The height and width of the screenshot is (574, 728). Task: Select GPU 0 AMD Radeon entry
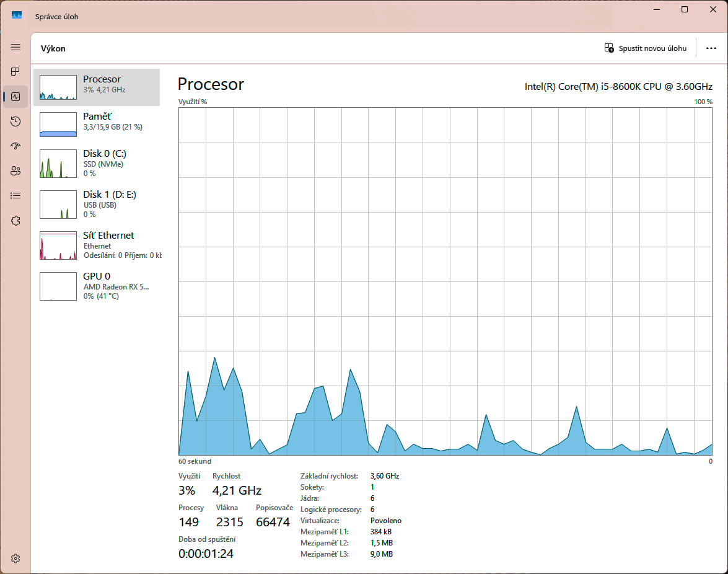pos(97,286)
